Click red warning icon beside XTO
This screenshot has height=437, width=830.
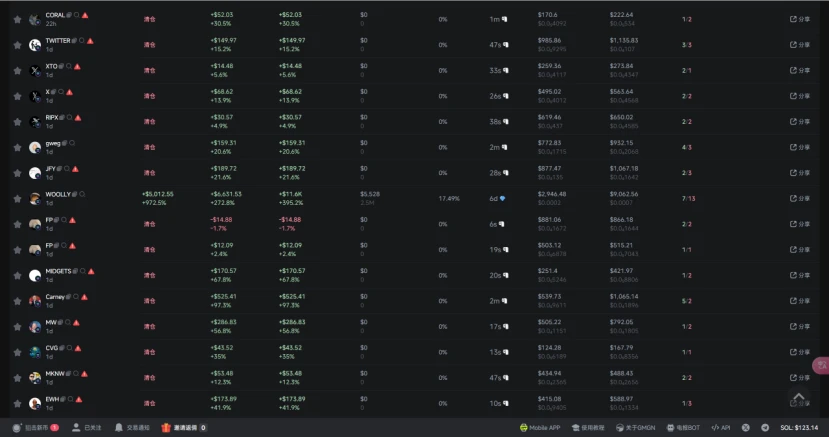(77, 66)
